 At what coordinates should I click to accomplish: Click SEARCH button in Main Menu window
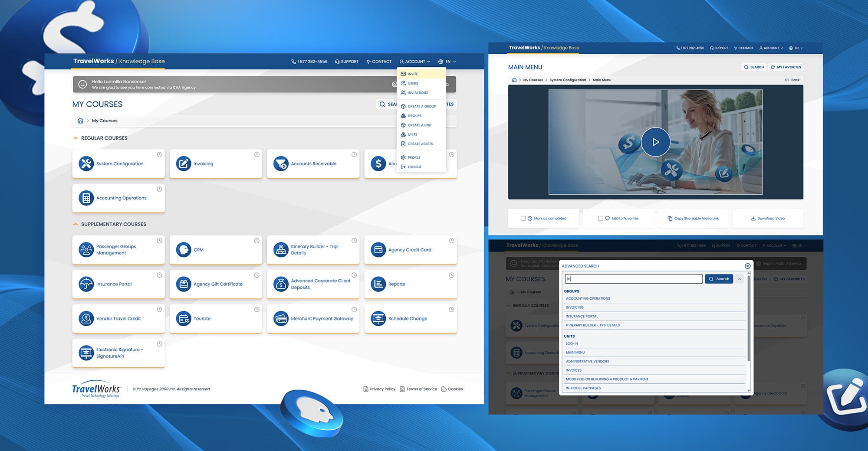pos(754,67)
